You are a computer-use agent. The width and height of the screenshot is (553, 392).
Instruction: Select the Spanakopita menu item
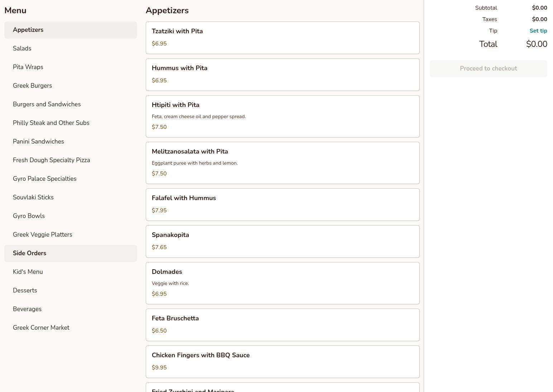pos(282,241)
